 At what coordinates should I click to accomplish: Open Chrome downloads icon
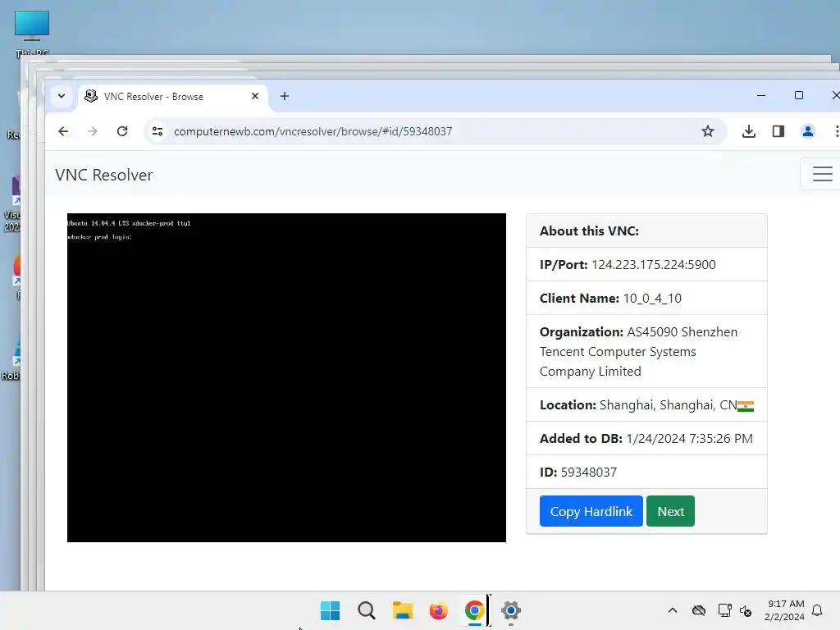click(749, 131)
